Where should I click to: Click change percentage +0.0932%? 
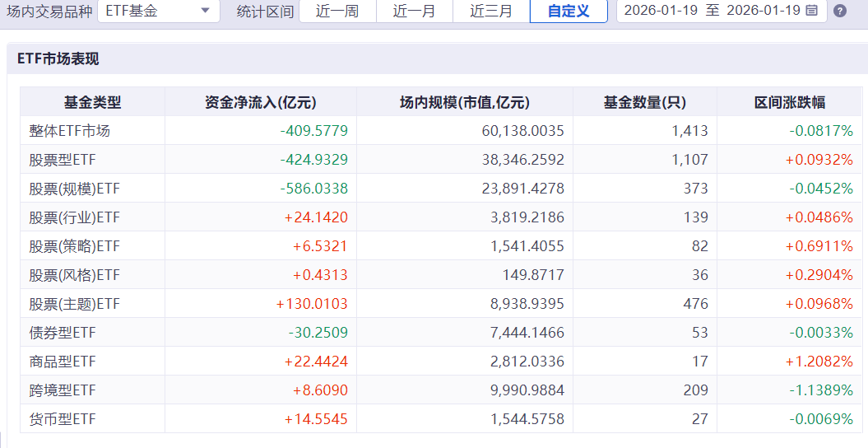(x=819, y=160)
